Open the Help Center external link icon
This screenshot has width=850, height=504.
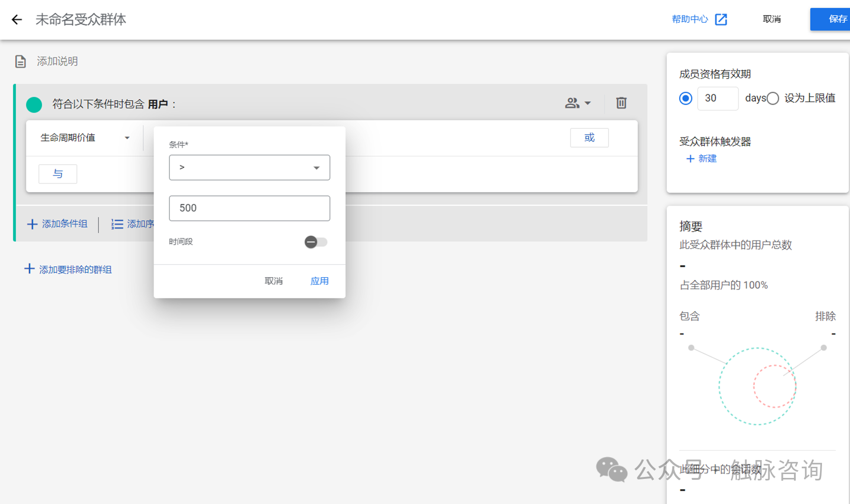(721, 19)
